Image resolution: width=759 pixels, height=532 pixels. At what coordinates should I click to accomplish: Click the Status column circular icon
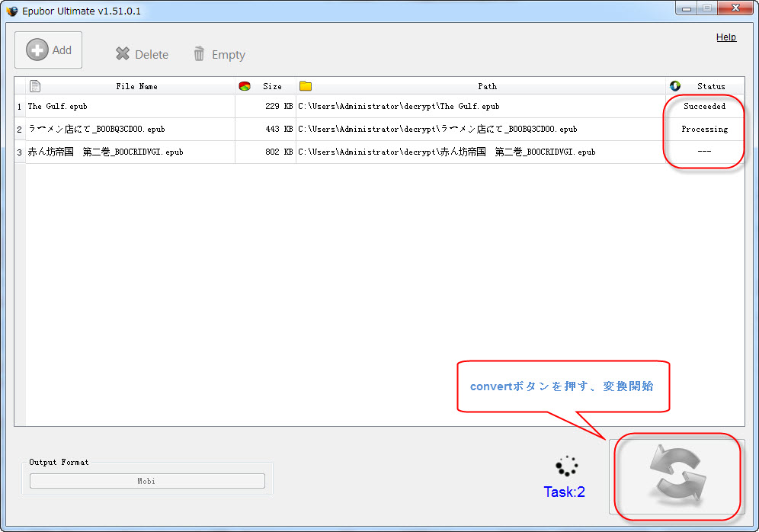point(674,86)
